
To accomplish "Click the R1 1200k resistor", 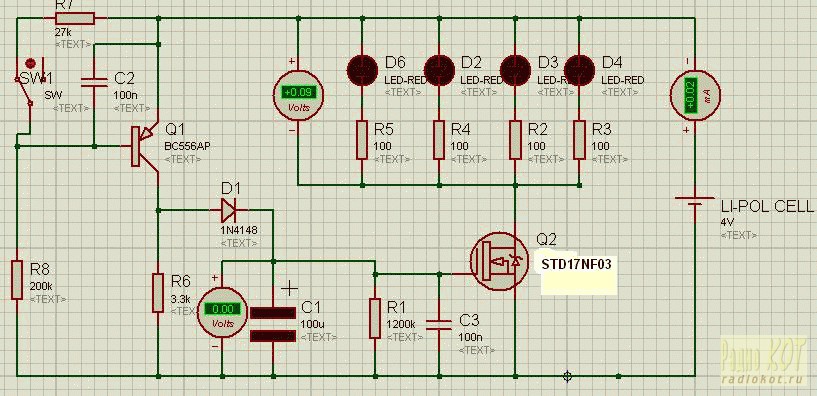I will pyautogui.click(x=375, y=318).
